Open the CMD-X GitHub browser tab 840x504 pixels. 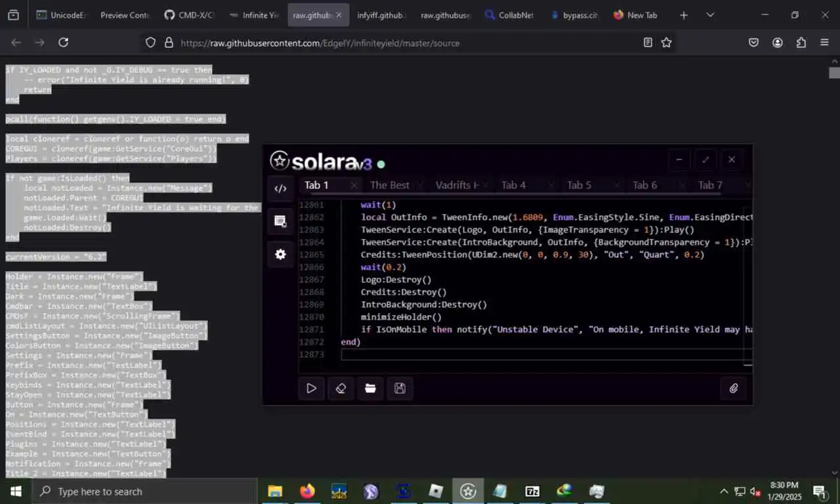pos(188,15)
